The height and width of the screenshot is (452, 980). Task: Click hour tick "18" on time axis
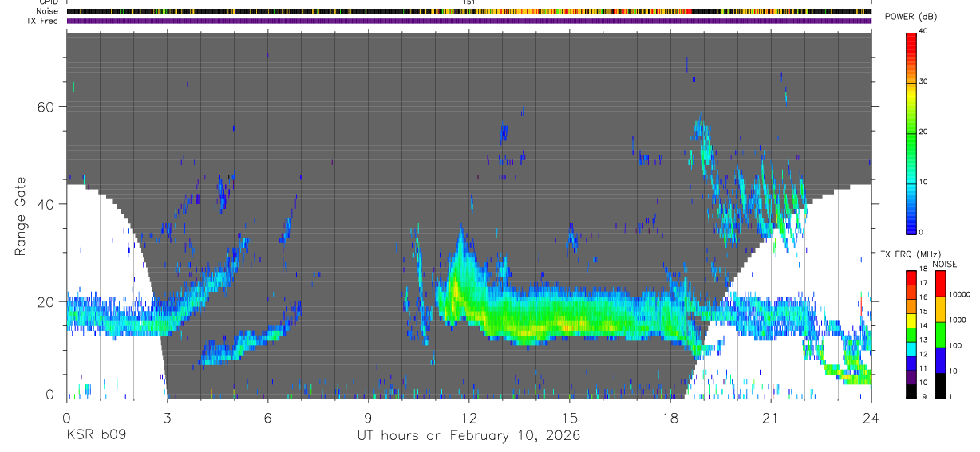click(670, 418)
